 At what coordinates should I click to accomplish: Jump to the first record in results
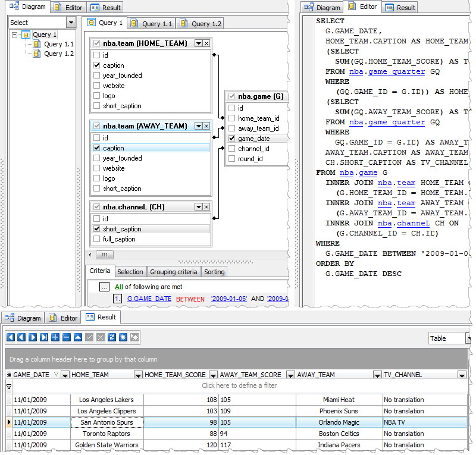pyautogui.click(x=10, y=337)
